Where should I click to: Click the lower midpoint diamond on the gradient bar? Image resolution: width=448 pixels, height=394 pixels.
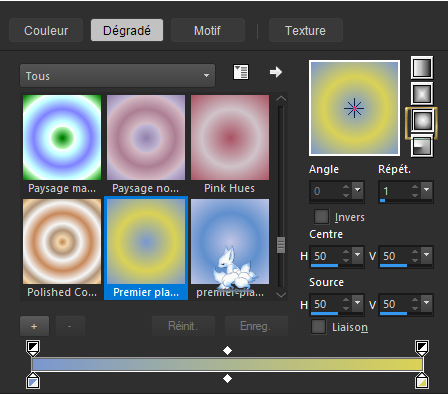click(x=227, y=379)
